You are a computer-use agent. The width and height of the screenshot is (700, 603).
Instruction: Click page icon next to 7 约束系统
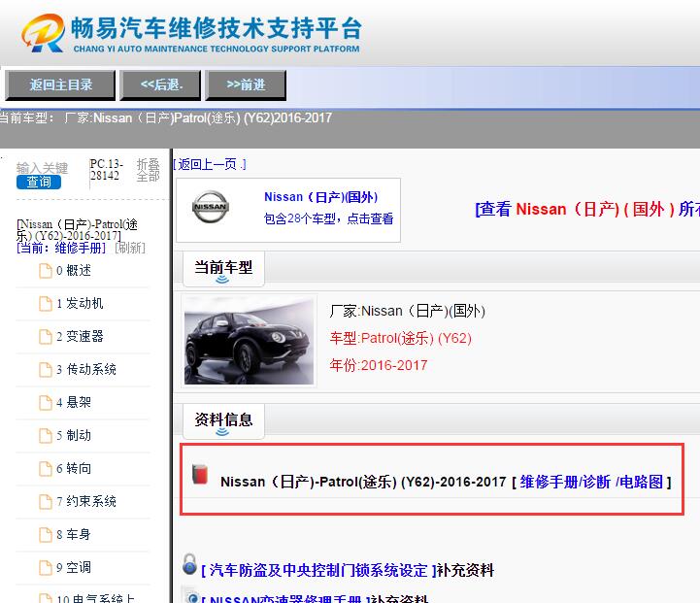(x=46, y=502)
